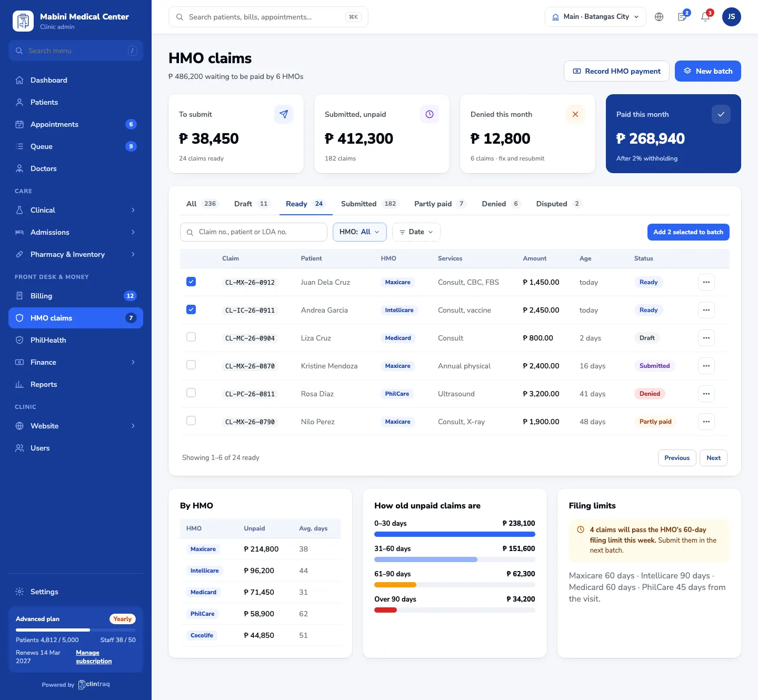Viewport: 758px width, 700px height.
Task: Click the Mabini Medical Center logo icon
Action: point(23,21)
